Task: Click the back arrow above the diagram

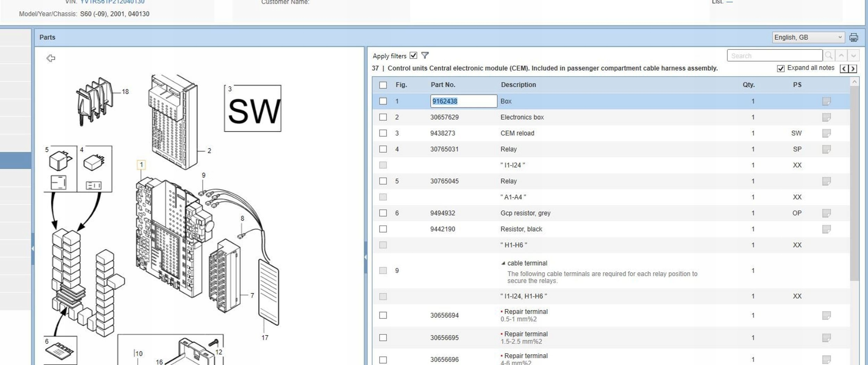Action: click(x=51, y=58)
